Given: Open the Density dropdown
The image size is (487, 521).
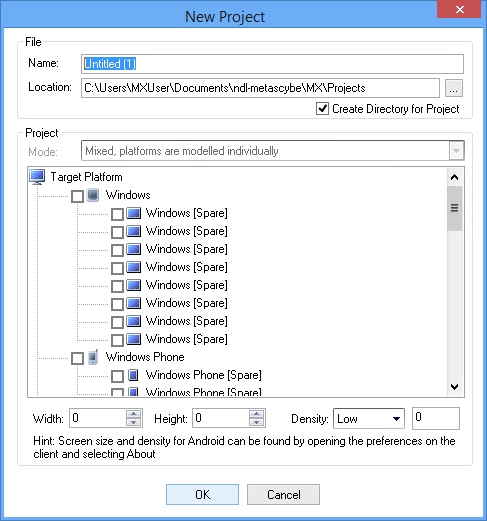Looking at the screenshot, I should point(396,419).
